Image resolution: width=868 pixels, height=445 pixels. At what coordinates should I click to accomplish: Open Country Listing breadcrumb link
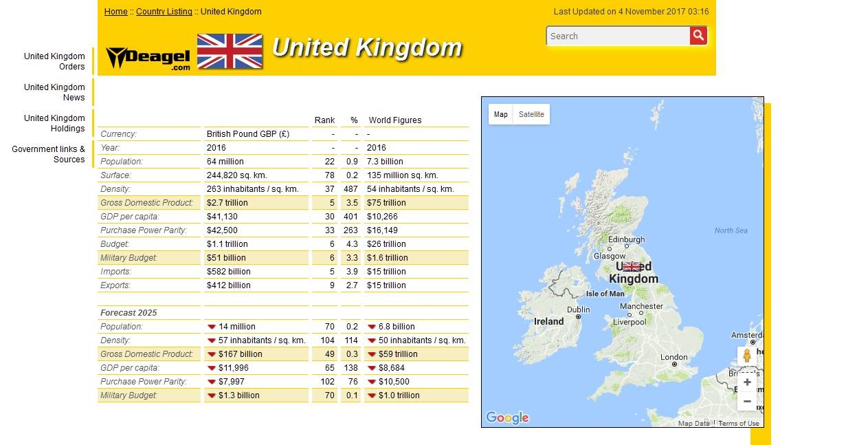pos(164,12)
